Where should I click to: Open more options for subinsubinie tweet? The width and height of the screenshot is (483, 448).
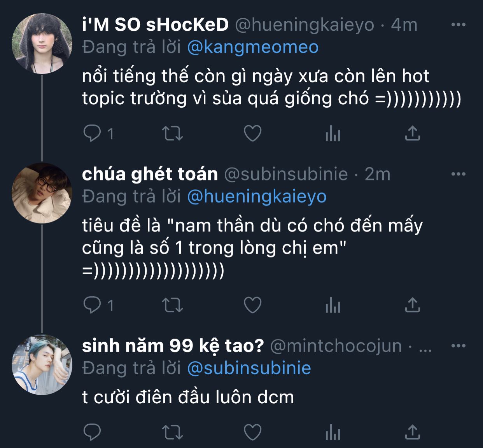tap(458, 174)
